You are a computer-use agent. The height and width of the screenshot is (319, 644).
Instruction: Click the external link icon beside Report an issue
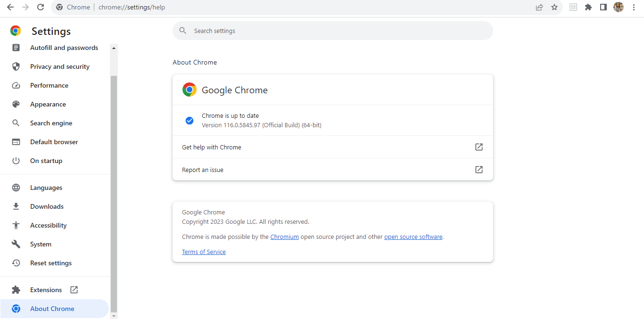coord(479,169)
